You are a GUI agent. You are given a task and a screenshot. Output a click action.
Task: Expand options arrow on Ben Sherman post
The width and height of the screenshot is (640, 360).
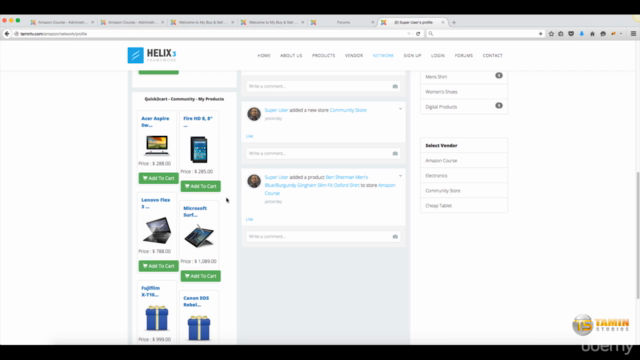coord(400,176)
